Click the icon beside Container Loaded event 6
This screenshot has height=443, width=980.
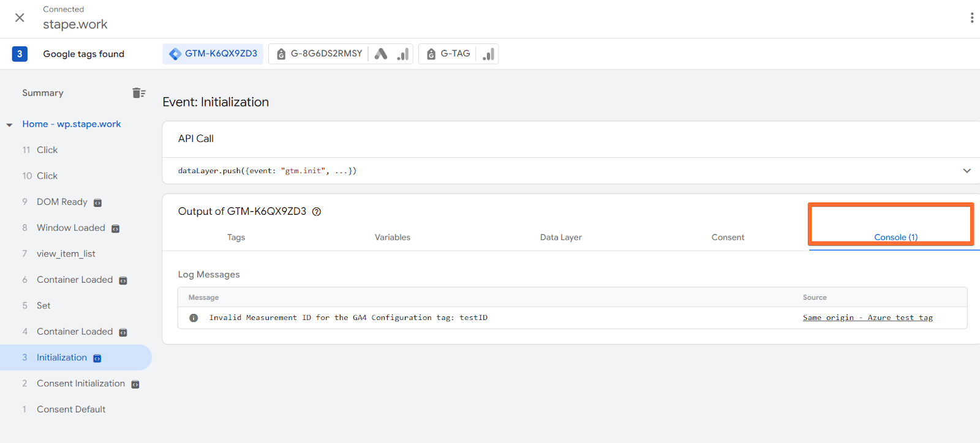pyautogui.click(x=123, y=280)
